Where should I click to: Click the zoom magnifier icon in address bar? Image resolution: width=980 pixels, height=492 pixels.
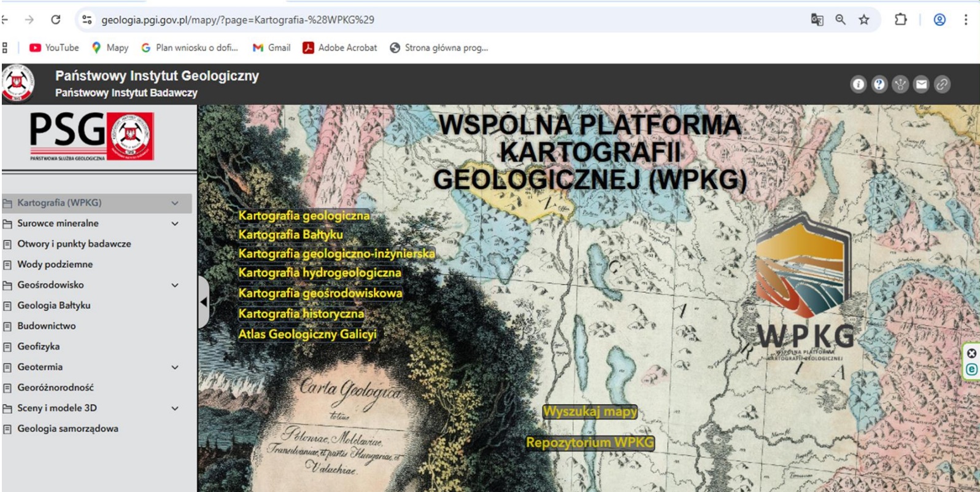(840, 20)
